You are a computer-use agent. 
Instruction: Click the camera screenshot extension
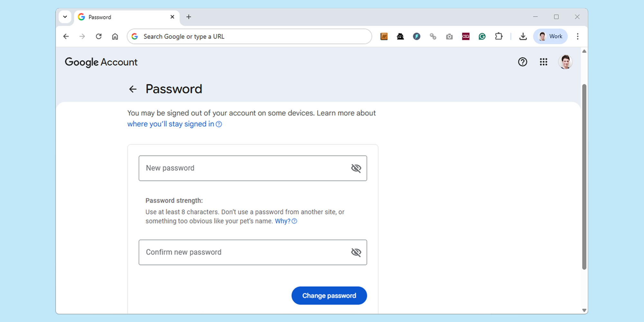tap(449, 36)
